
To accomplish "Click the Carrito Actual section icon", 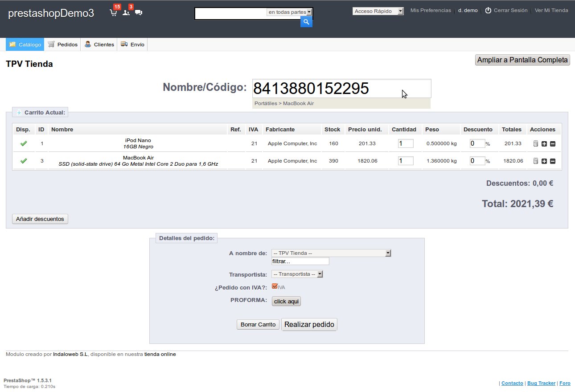I will click(x=19, y=112).
